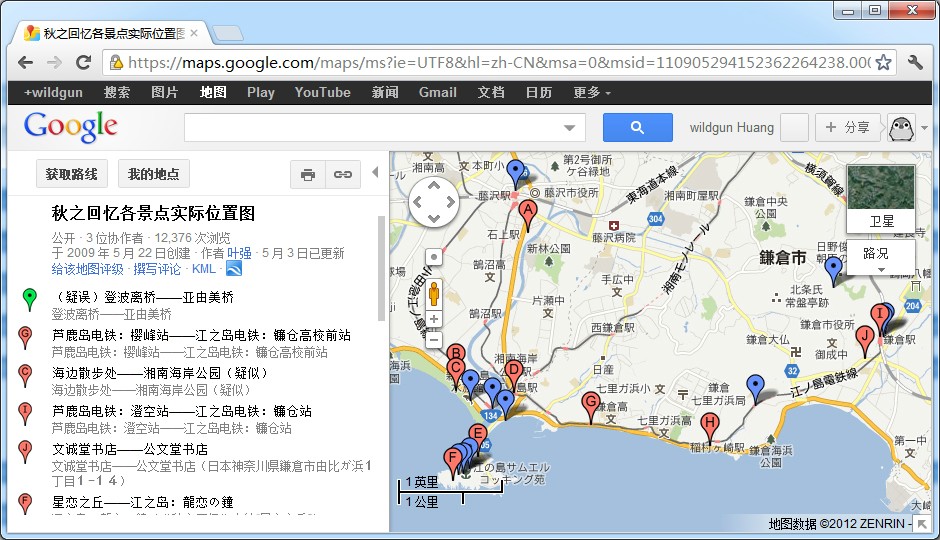Zoom in with the map plus button
The width and height of the screenshot is (940, 540).
[434, 319]
